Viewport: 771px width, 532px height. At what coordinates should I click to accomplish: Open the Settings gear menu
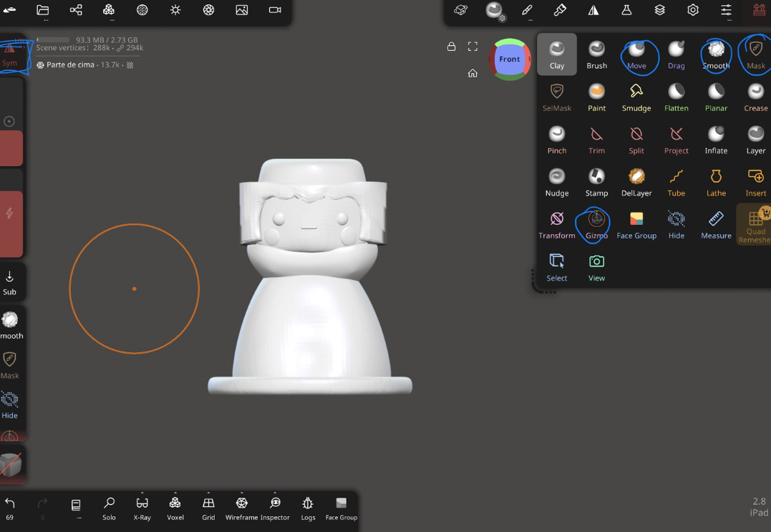[x=693, y=10]
